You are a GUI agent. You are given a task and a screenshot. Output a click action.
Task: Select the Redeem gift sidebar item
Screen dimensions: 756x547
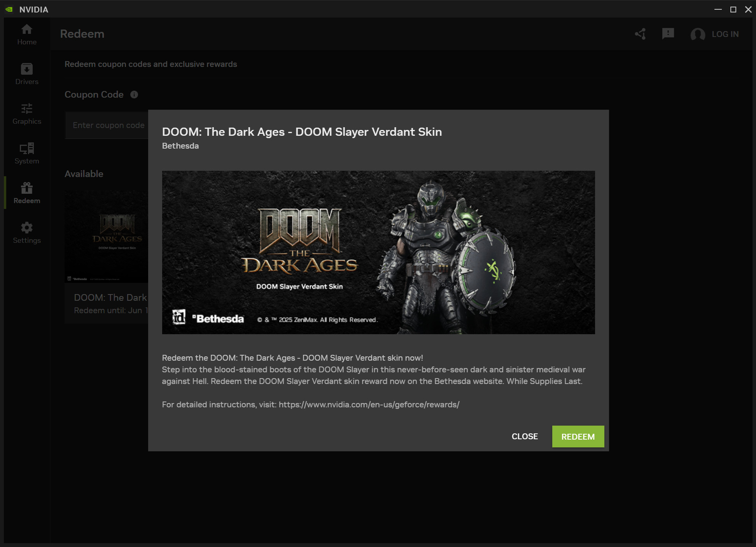27,193
